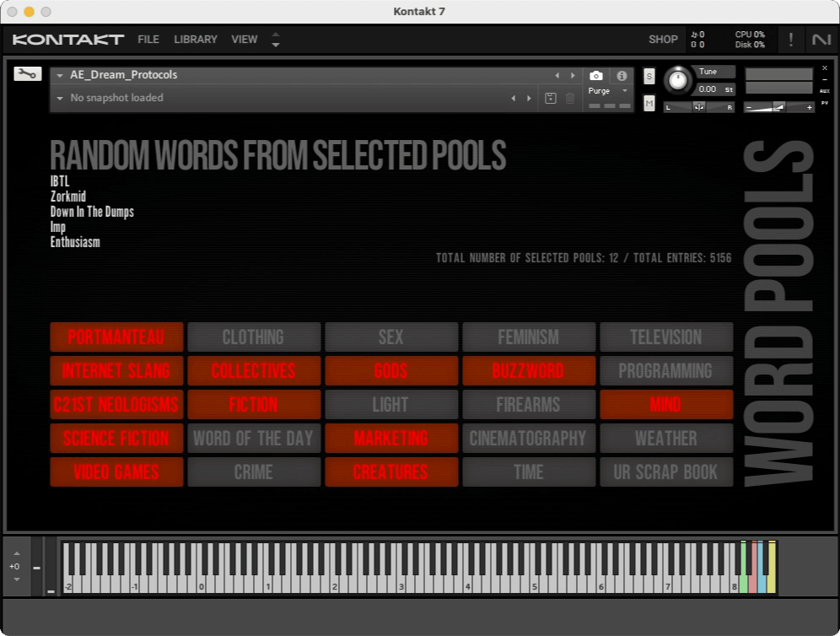Open the AE_Dream_Protocols instrument dropdown
Screen dimensions: 840x636
60,76
